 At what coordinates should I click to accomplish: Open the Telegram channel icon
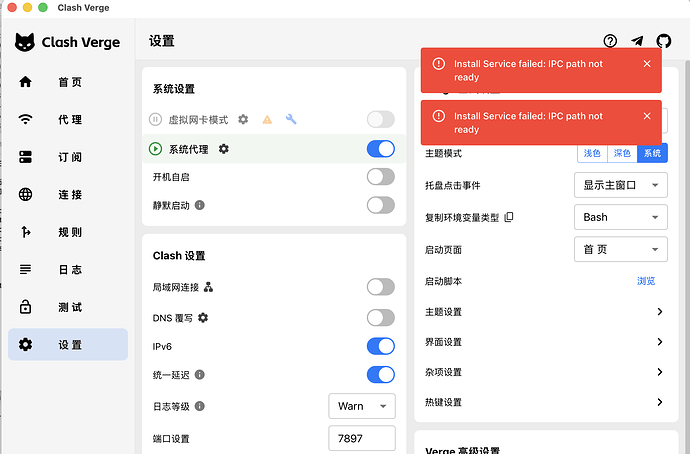pyautogui.click(x=637, y=41)
